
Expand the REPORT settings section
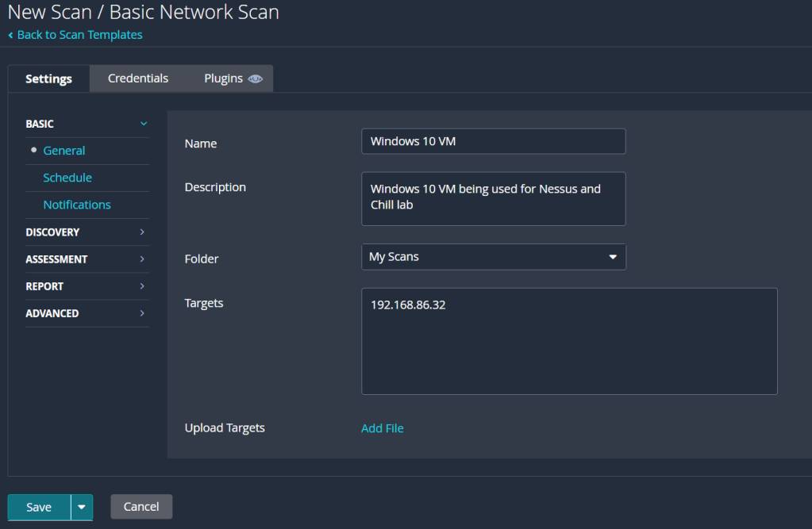pos(87,286)
